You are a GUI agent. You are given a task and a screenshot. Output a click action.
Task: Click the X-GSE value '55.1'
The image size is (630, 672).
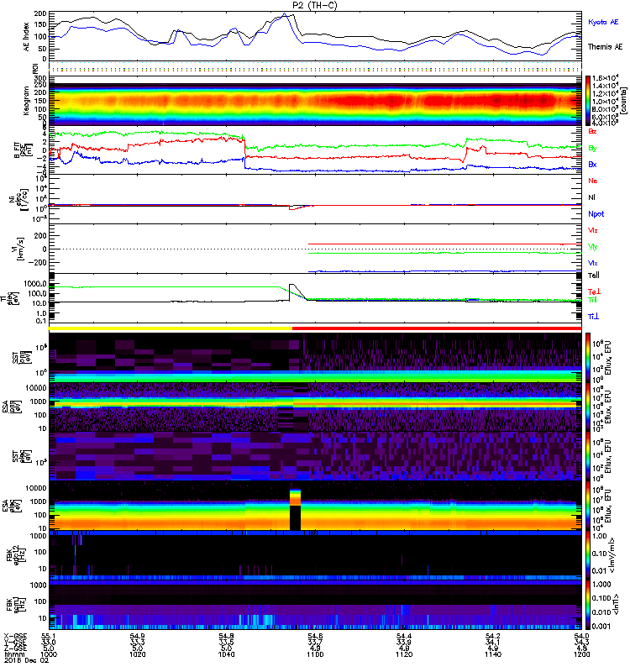[49, 636]
